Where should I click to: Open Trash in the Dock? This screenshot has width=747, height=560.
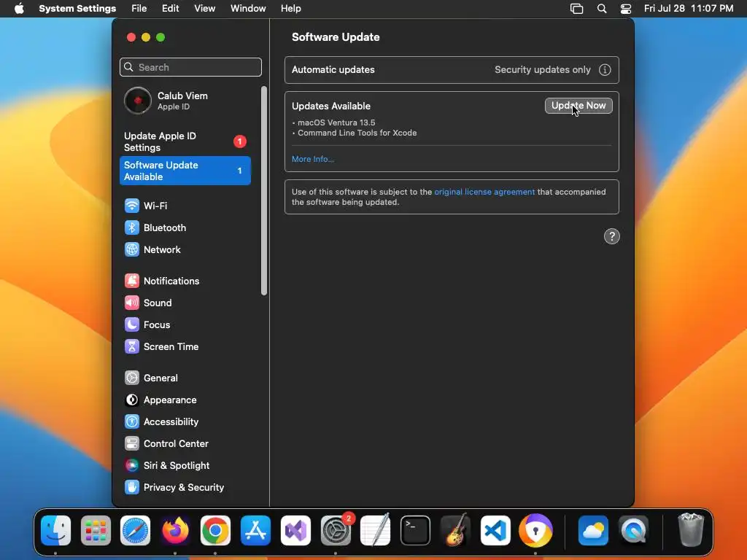(691, 530)
